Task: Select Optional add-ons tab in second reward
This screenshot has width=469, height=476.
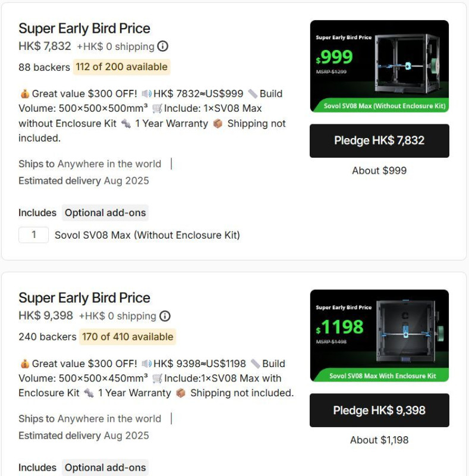Action: click(x=105, y=468)
